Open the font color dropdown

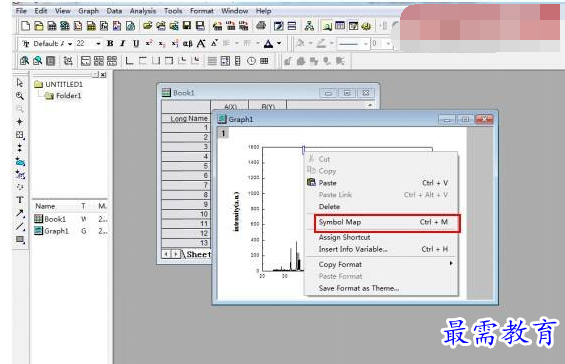pyautogui.click(x=279, y=44)
